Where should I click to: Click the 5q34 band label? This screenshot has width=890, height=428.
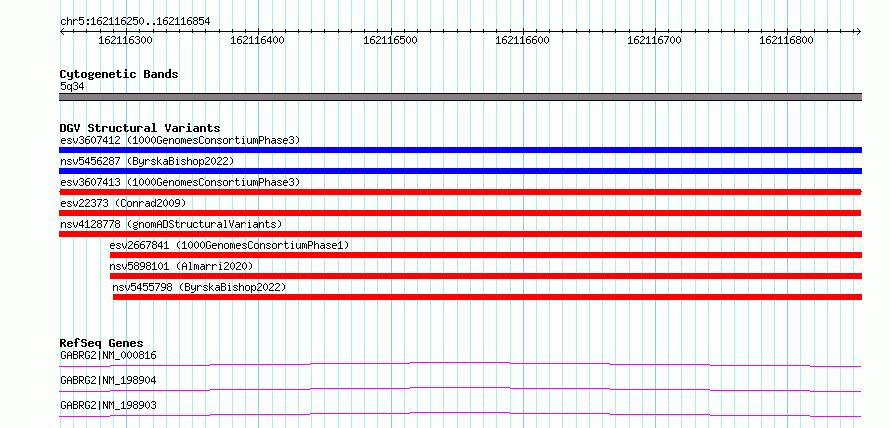point(72,86)
